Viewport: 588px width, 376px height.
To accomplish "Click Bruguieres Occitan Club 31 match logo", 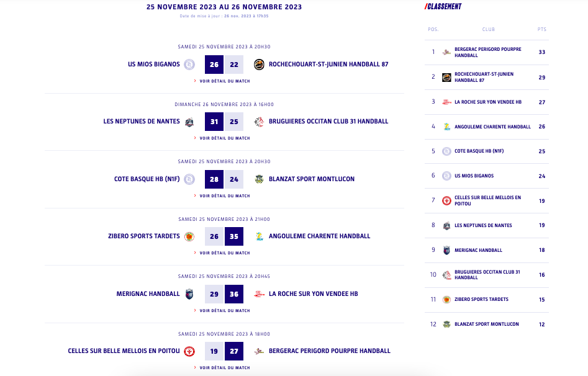I will click(x=259, y=122).
